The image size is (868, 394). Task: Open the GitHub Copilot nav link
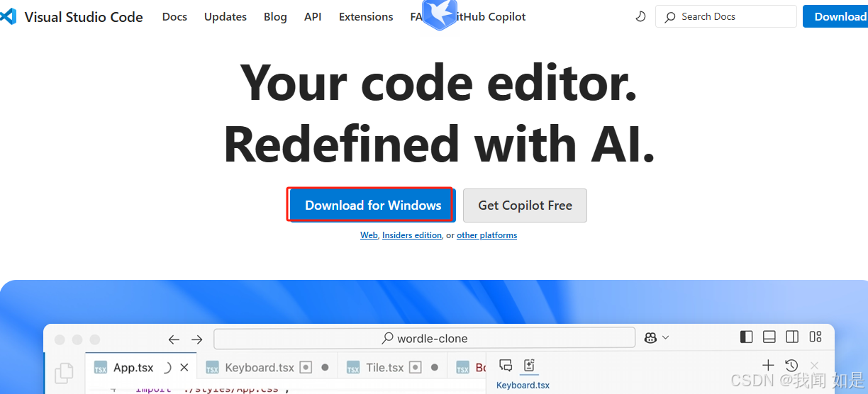486,16
